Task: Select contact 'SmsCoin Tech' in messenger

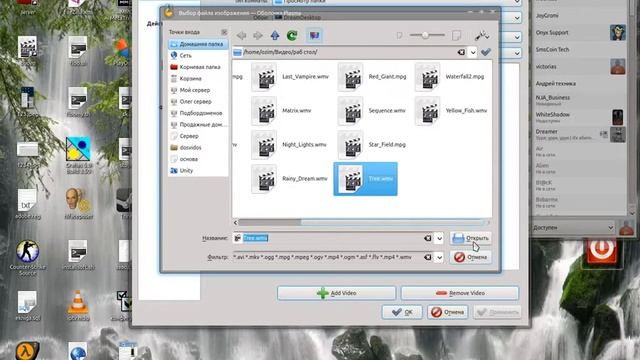Action: [580, 49]
